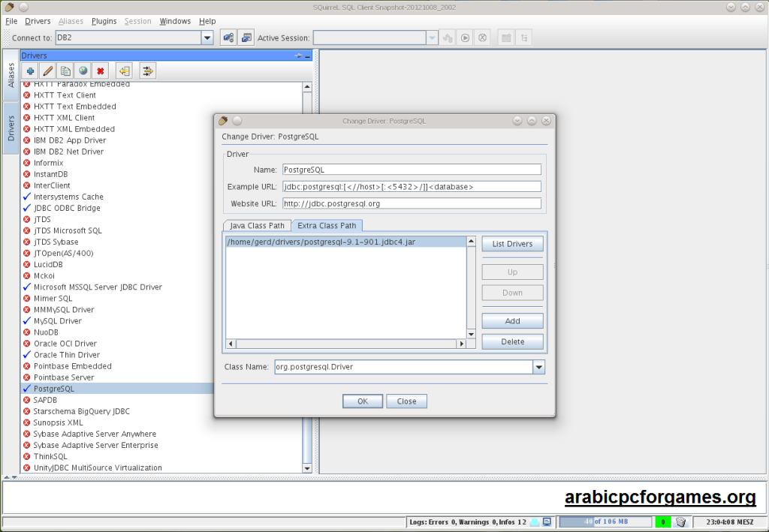Click the new session properties toolbar icon

(246, 38)
